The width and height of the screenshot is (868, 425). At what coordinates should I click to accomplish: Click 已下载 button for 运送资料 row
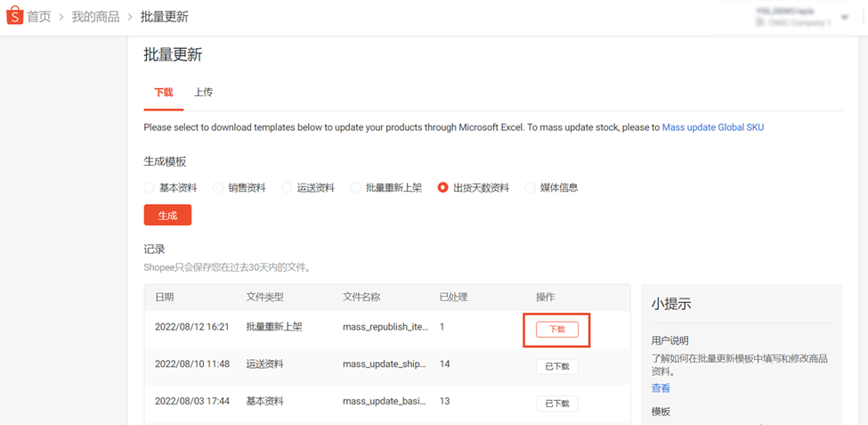pyautogui.click(x=557, y=367)
